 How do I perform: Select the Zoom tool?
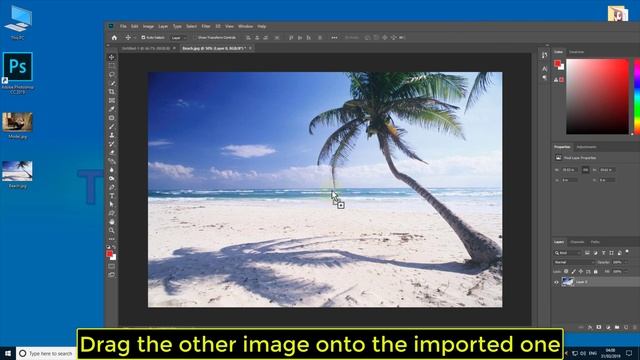111,231
